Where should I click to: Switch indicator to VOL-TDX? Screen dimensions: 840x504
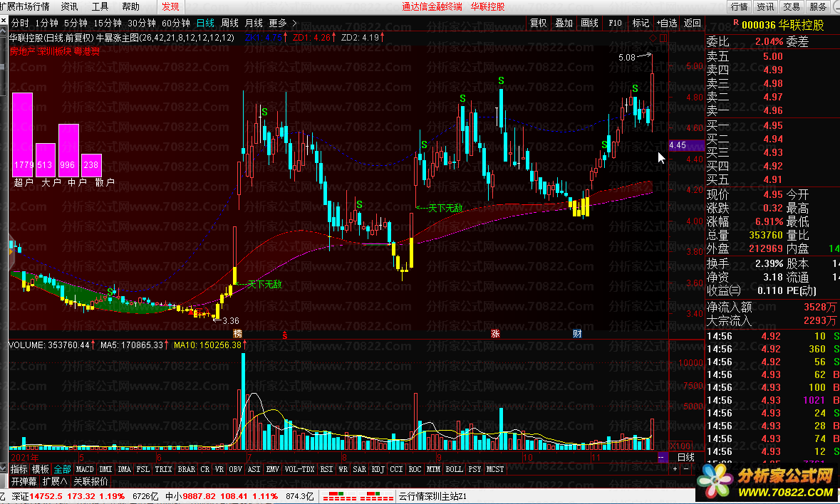pyautogui.click(x=299, y=469)
